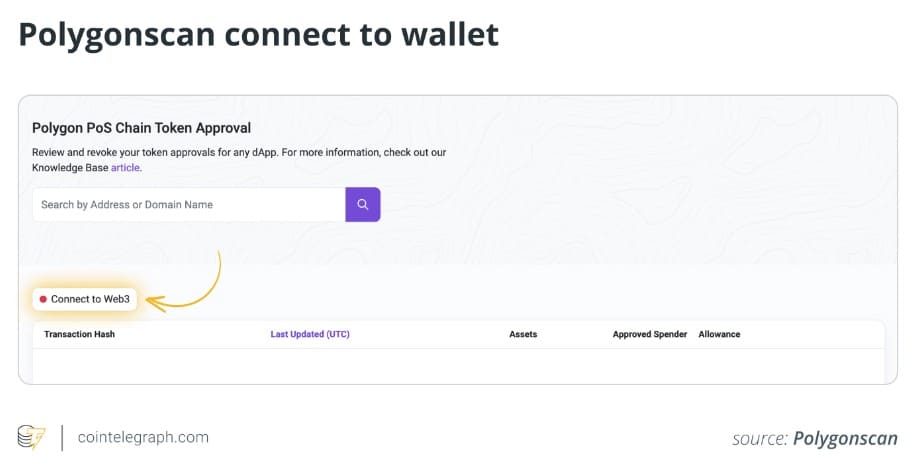Focus the Search by Address or Domain Name field
Screen dimensions: 922x457
[x=188, y=204]
